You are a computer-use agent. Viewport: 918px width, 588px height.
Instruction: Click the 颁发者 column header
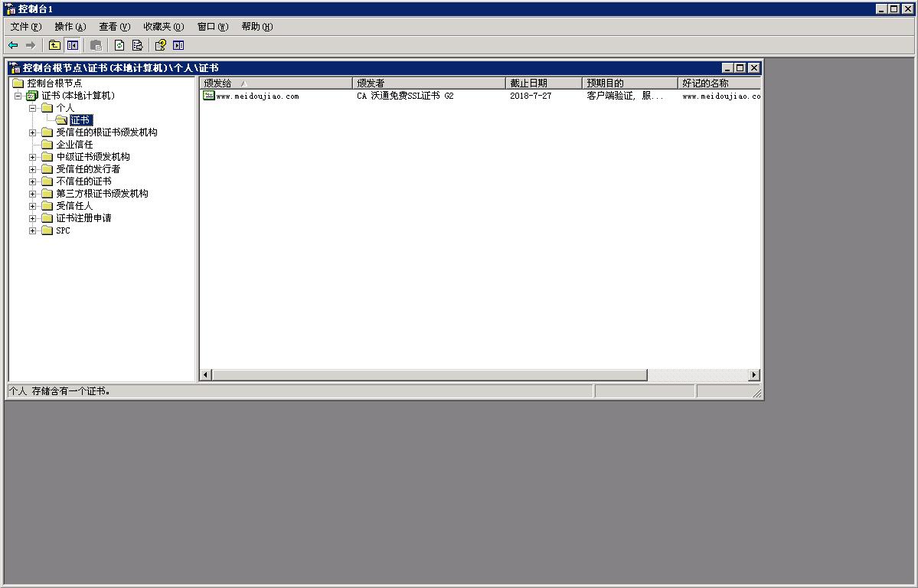click(x=429, y=83)
